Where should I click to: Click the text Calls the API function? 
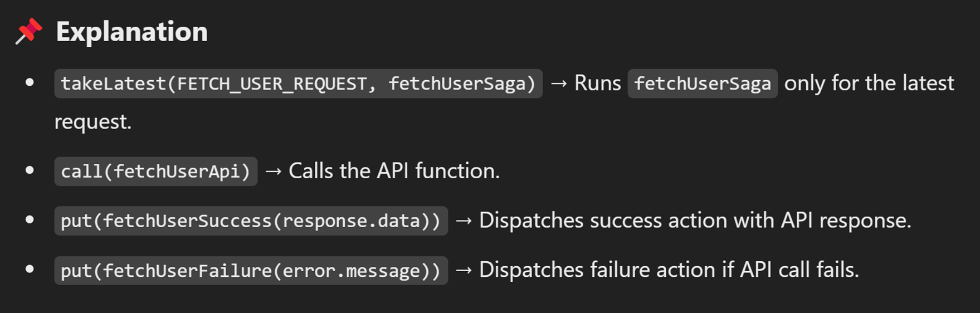coord(394,171)
